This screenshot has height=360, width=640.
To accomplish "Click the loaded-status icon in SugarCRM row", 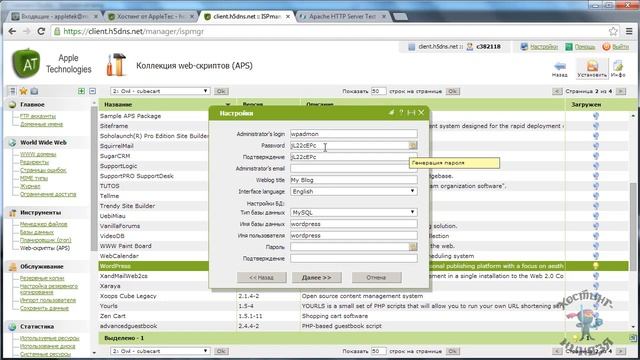I will (x=596, y=156).
